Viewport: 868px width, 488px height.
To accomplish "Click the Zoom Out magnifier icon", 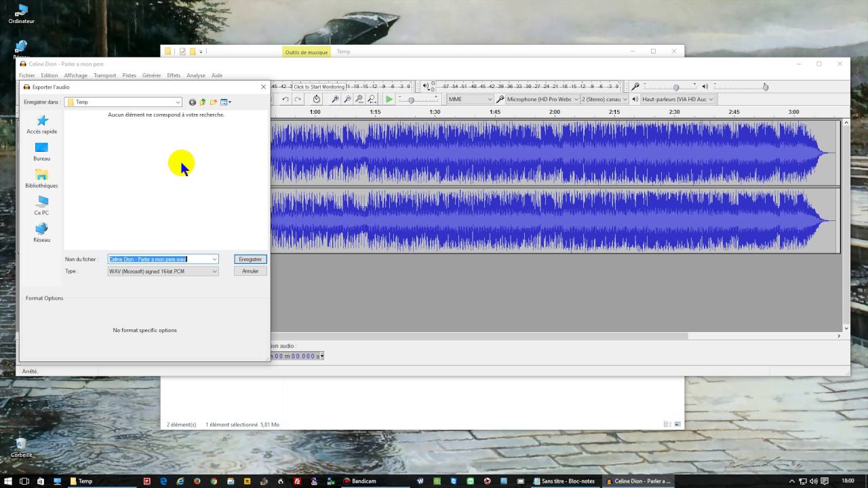I will click(x=347, y=99).
